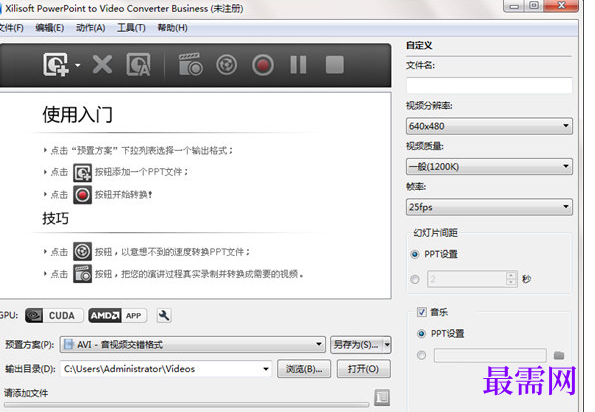This screenshot has height=412, width=595.
Task: Click the express convert icon in toolbar
Action: pos(227,65)
